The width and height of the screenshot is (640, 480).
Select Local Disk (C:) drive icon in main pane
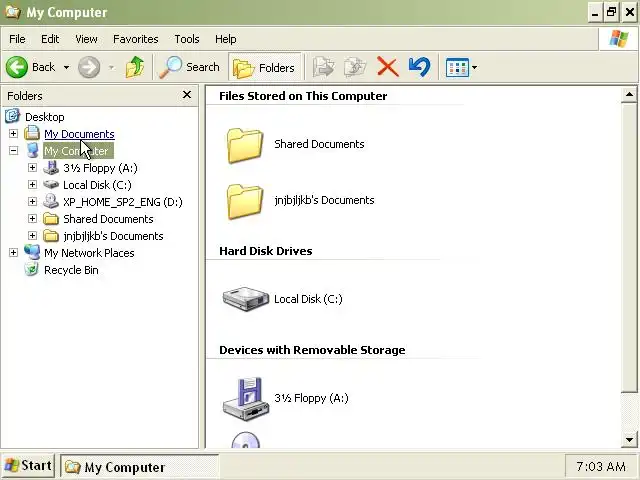coord(245,299)
